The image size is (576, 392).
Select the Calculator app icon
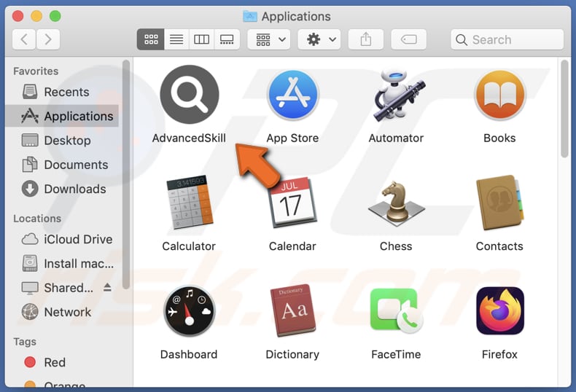[x=190, y=203]
